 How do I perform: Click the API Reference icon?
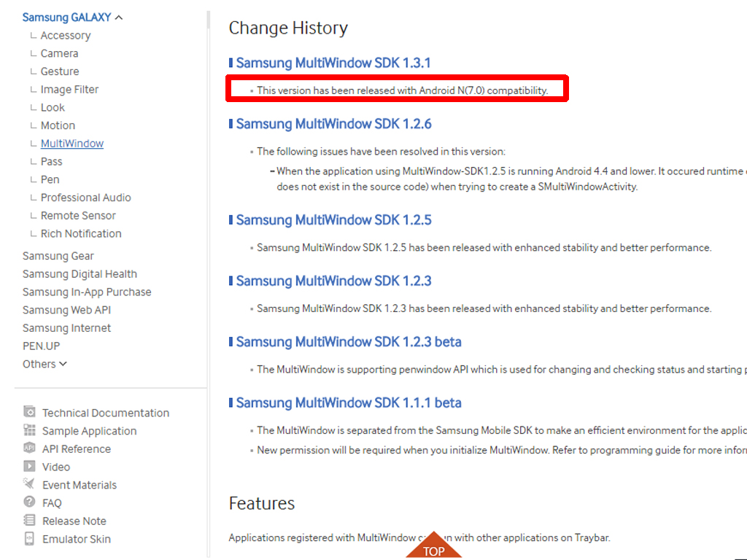[29, 448]
